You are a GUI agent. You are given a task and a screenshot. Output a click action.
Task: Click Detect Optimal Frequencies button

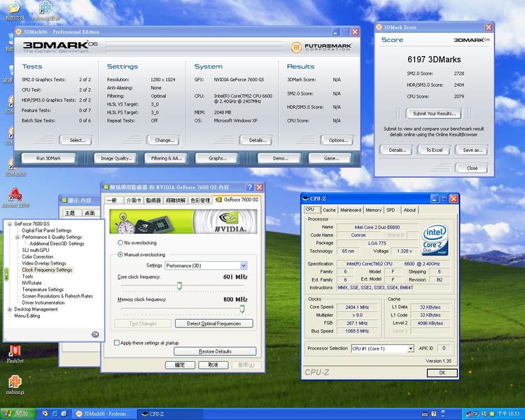point(214,323)
